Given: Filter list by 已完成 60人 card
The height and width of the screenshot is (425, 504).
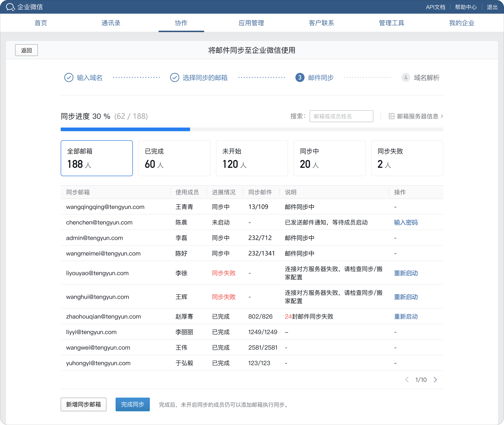Looking at the screenshot, I should (x=174, y=158).
